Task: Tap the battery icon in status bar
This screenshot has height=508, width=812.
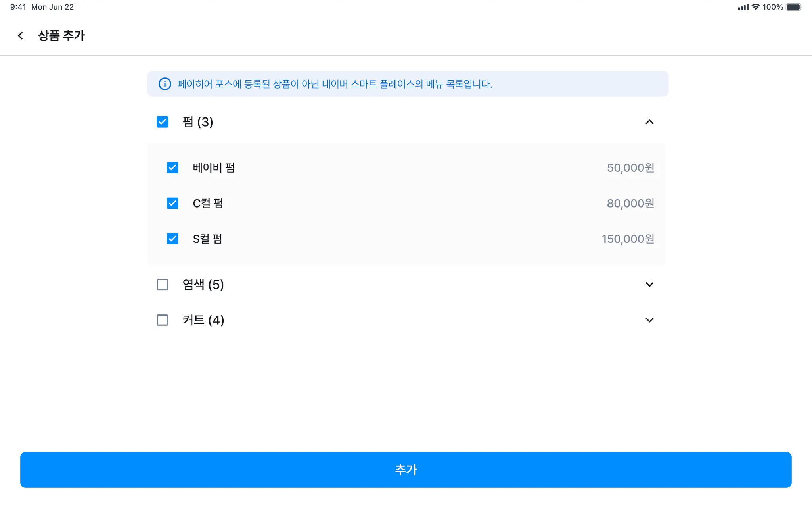Action: click(x=794, y=7)
